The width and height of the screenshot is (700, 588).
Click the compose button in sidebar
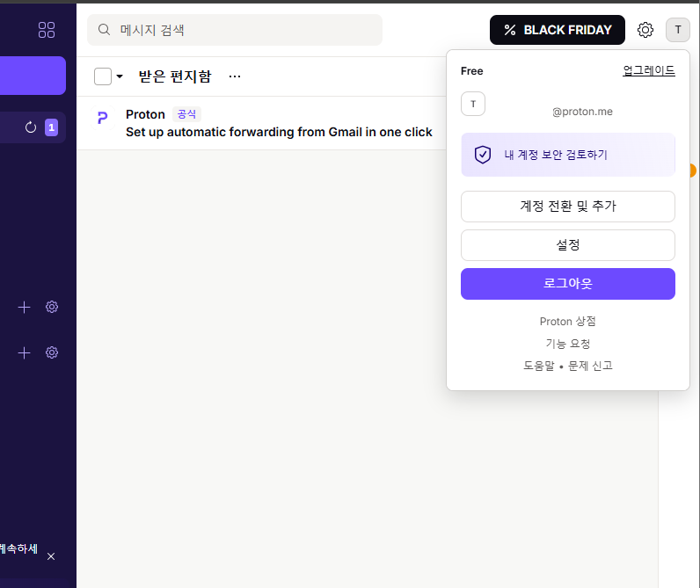coord(33,76)
